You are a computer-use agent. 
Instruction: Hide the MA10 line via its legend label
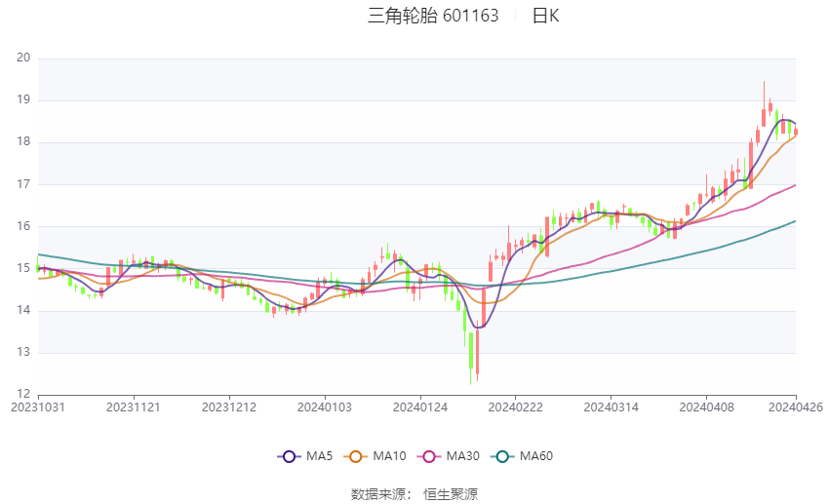click(x=390, y=455)
